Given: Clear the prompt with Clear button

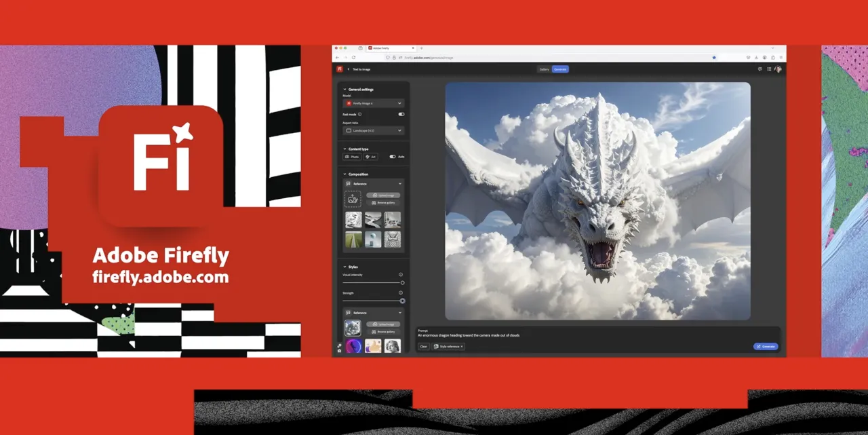Looking at the screenshot, I should 423,347.
